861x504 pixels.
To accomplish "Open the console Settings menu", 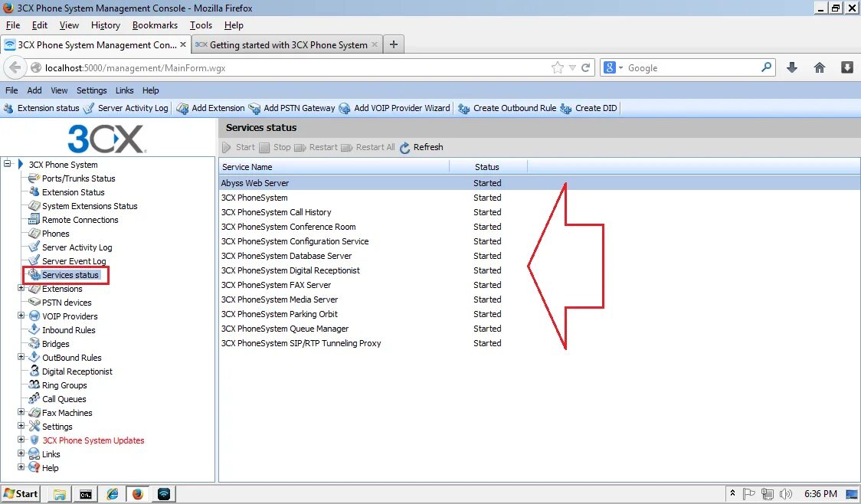I will click(92, 90).
